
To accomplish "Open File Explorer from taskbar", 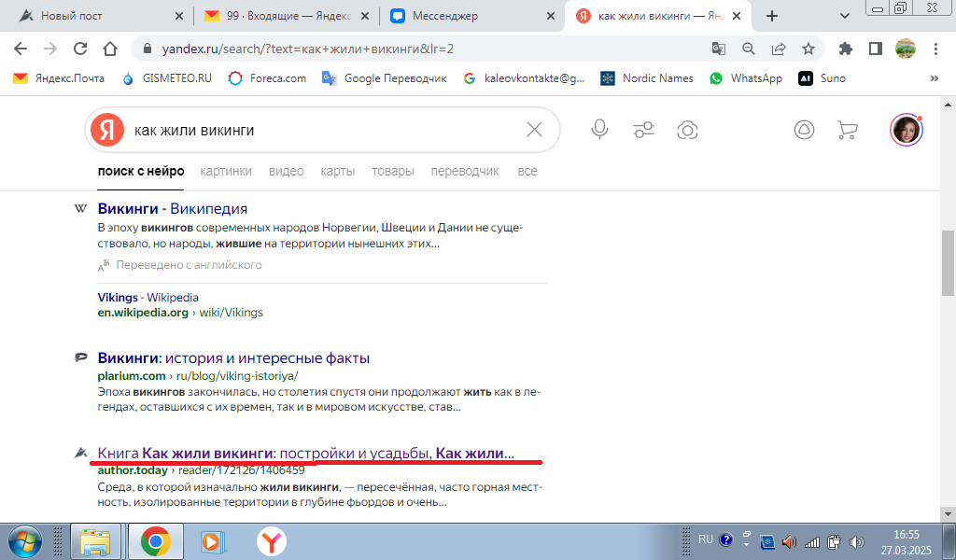I will point(96,541).
